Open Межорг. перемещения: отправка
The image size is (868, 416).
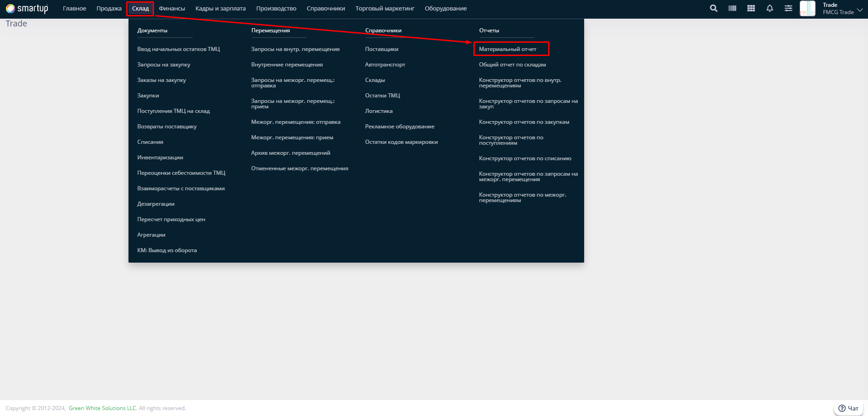click(x=296, y=122)
